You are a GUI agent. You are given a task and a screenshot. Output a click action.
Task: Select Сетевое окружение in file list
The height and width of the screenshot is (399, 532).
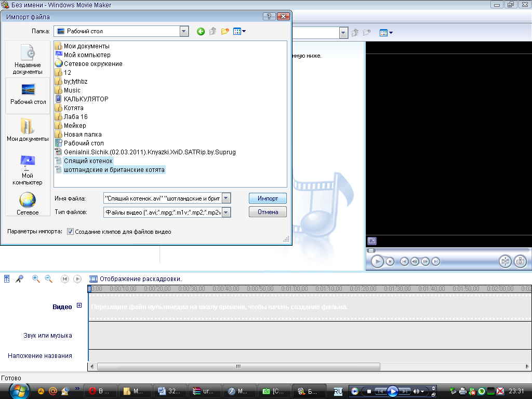(x=88, y=63)
